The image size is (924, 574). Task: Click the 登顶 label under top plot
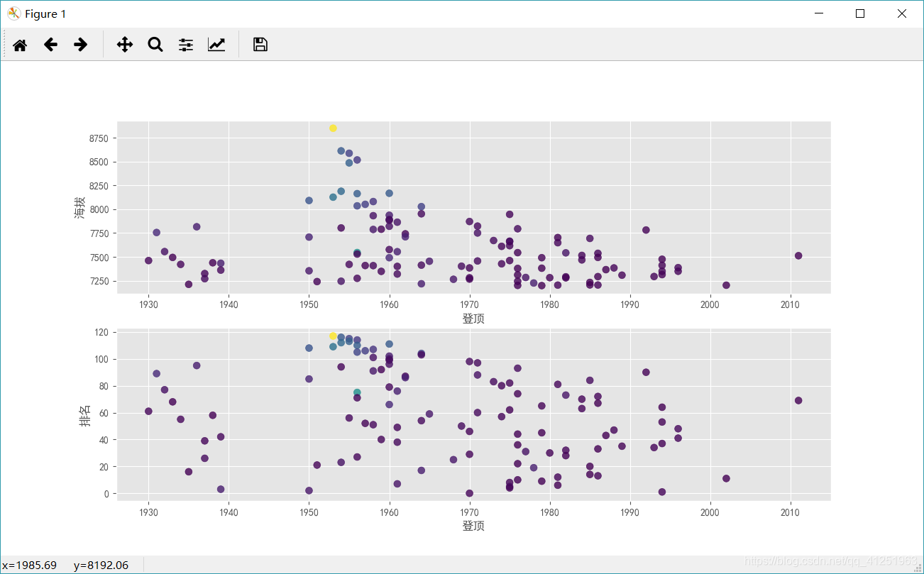pos(473,319)
